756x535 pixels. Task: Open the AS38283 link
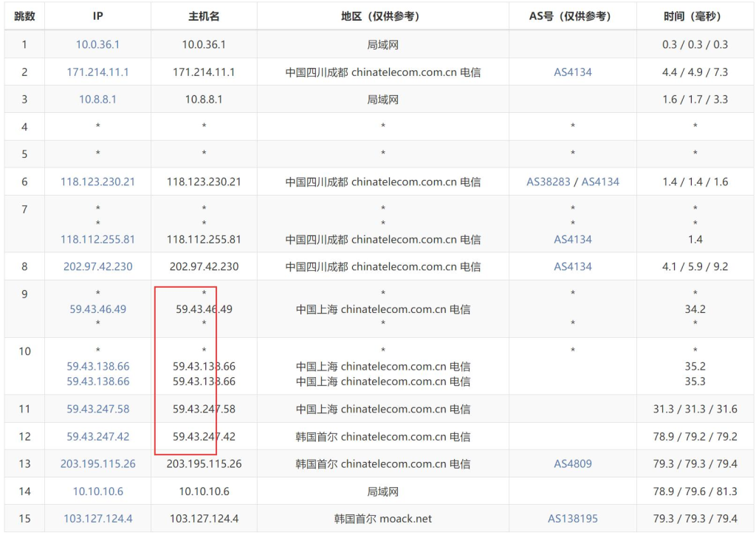point(548,182)
